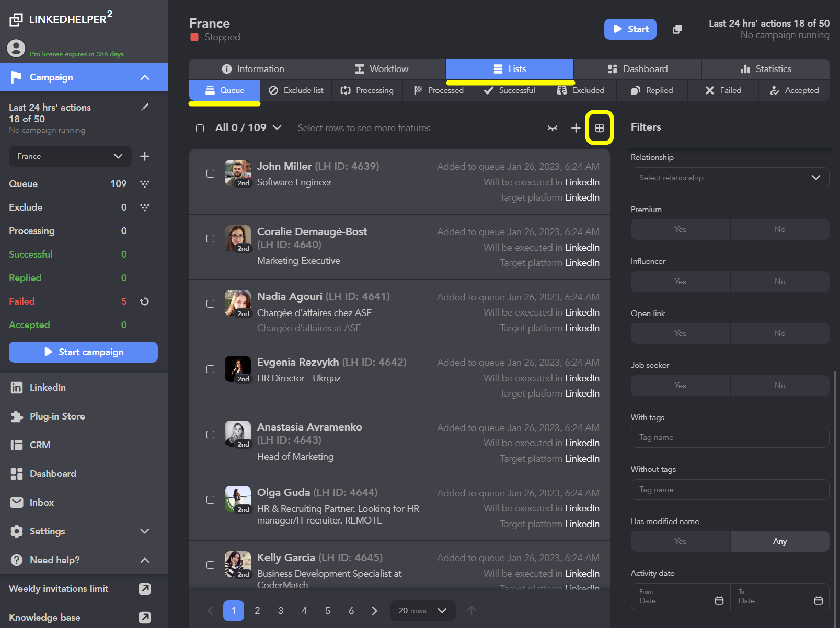
Task: Open the Exclude list sub-tab
Action: click(296, 90)
